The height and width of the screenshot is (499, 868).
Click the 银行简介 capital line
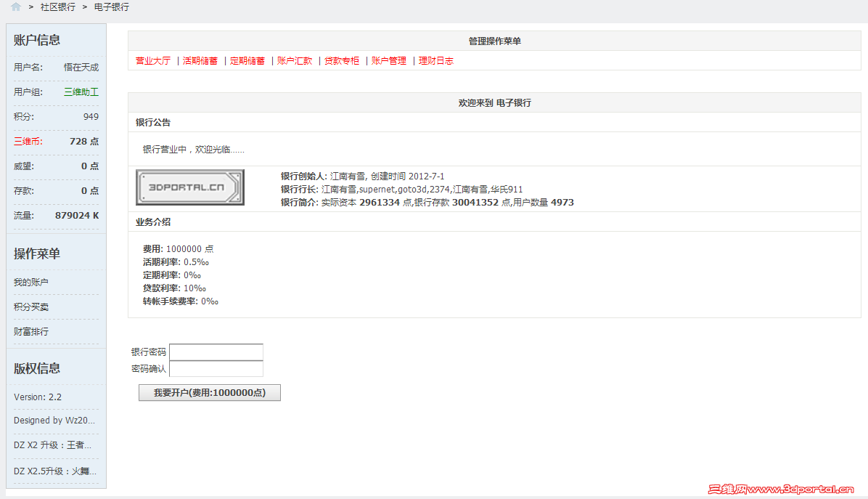point(427,202)
